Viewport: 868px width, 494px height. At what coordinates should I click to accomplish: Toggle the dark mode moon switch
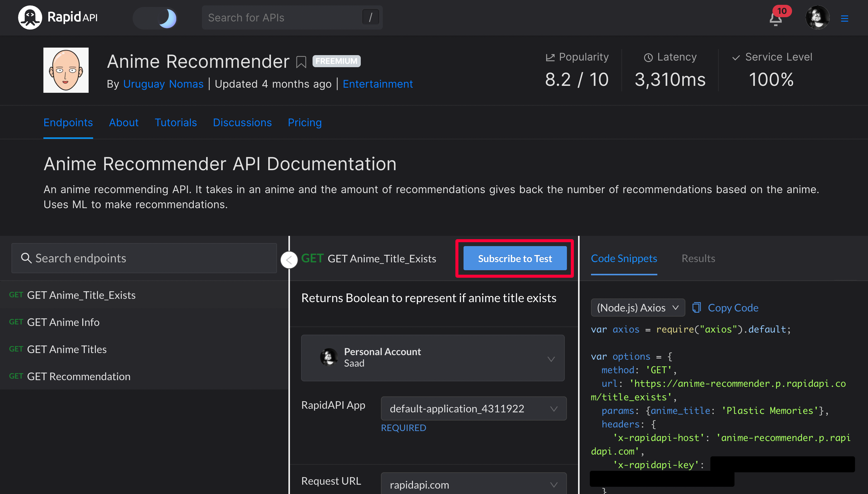click(156, 18)
